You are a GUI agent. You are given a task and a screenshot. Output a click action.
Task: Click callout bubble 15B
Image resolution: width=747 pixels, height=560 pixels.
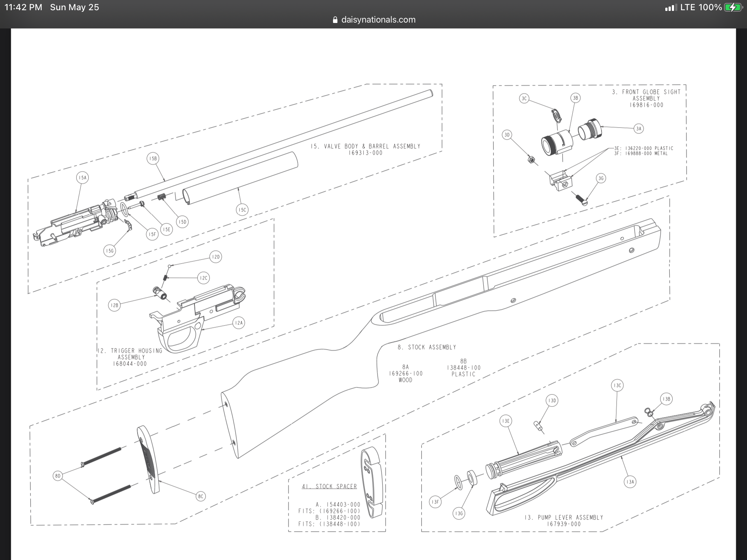click(153, 159)
